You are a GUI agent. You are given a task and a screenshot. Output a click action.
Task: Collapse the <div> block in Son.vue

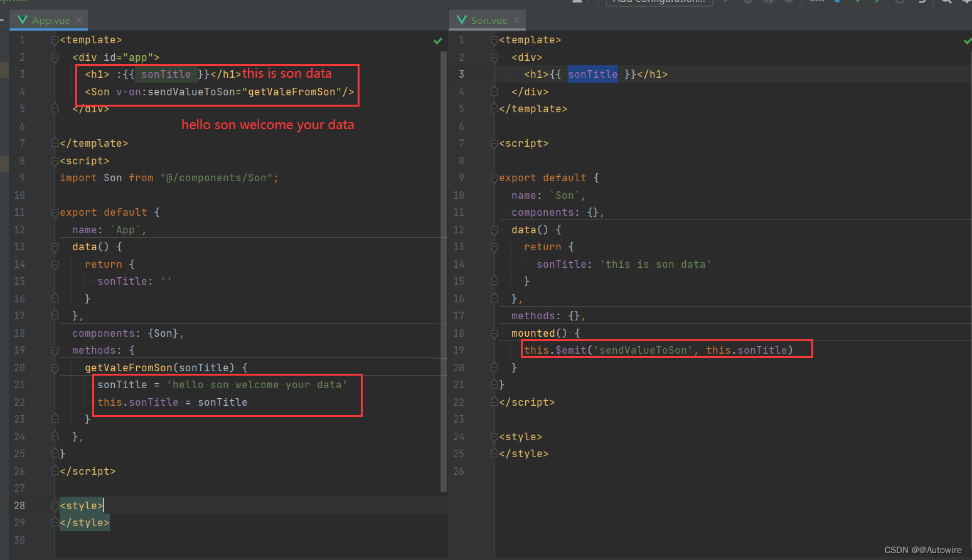(494, 58)
